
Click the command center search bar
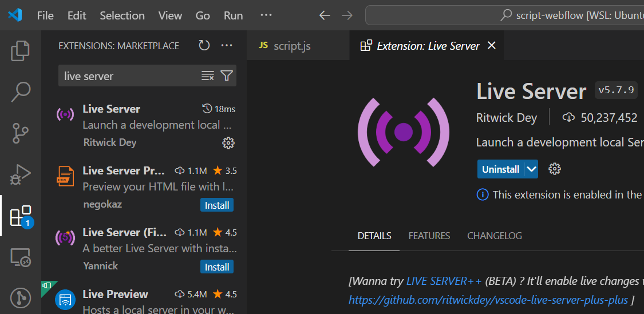click(504, 15)
